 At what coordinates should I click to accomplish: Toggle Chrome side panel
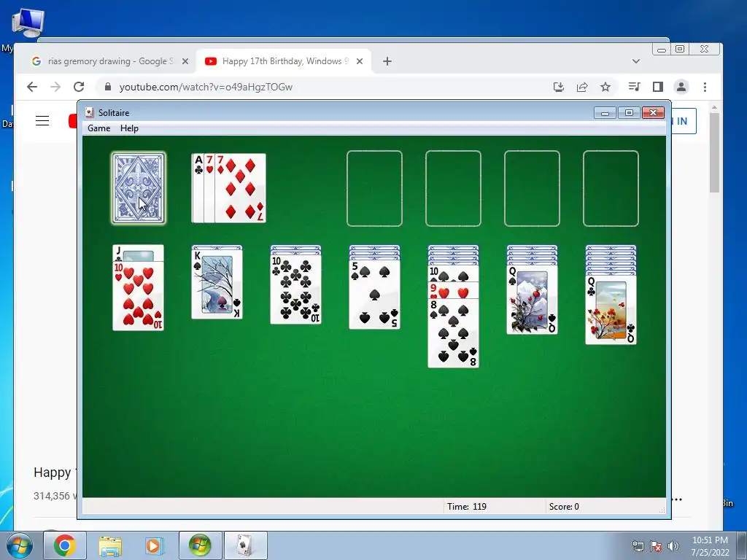click(x=658, y=87)
